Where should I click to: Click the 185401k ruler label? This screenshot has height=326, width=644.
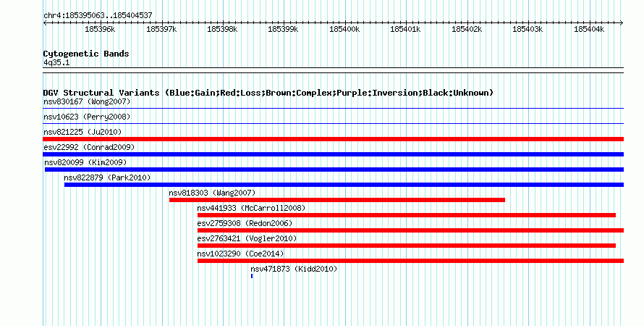405,29
